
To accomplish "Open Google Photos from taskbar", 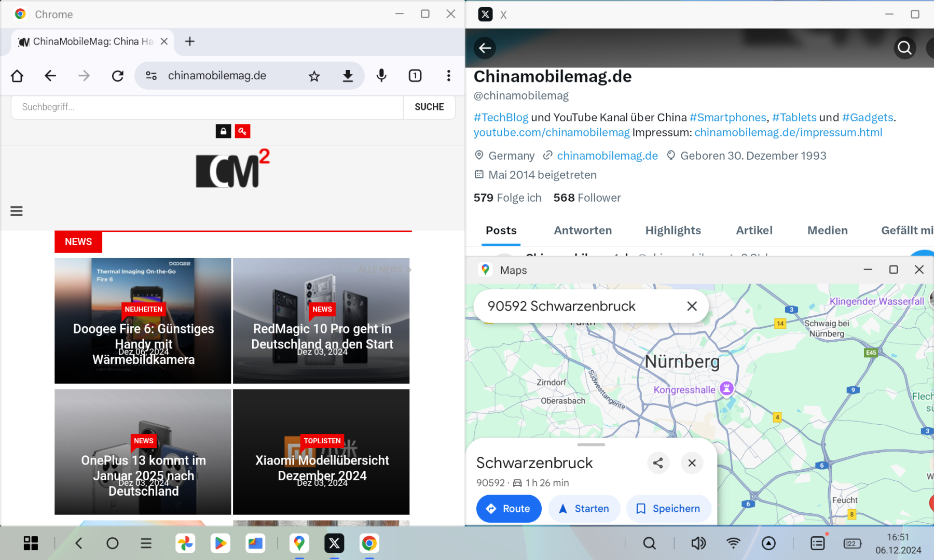I will [x=185, y=543].
